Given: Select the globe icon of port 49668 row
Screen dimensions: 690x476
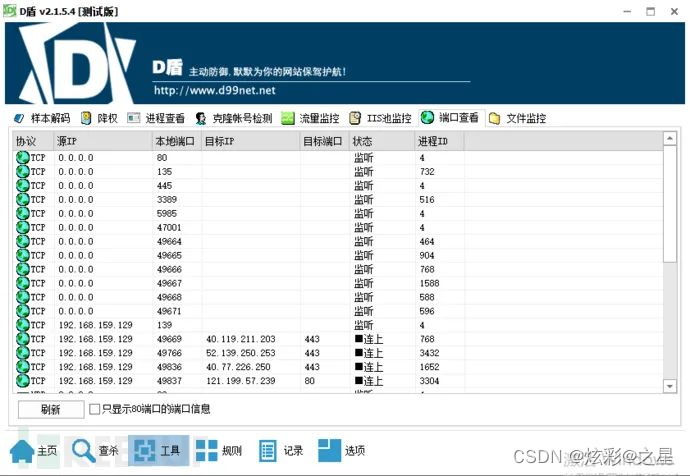Looking at the screenshot, I should [x=22, y=297].
